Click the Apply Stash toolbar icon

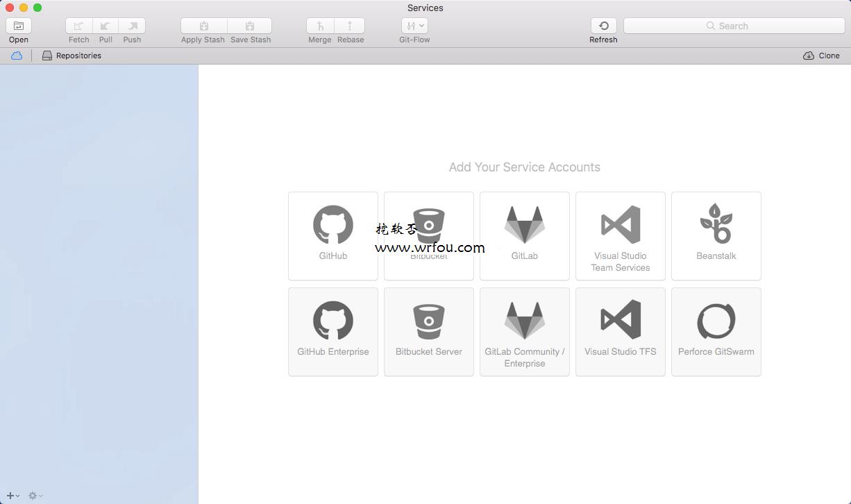(x=203, y=26)
